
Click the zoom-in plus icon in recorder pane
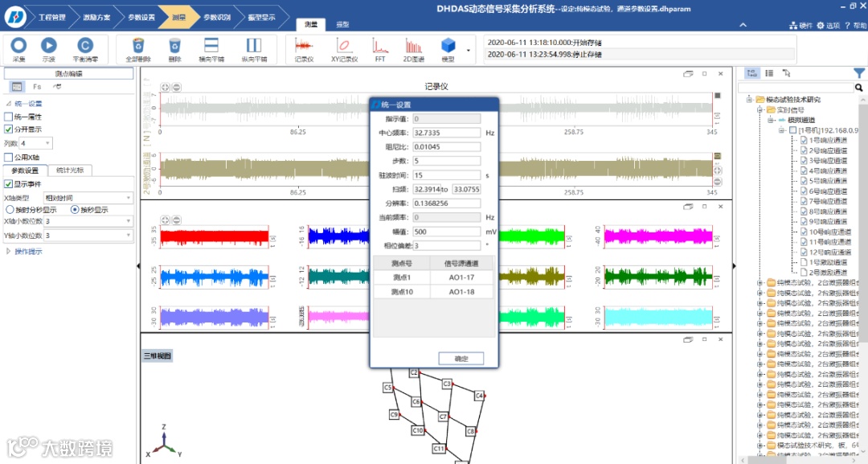(165, 88)
